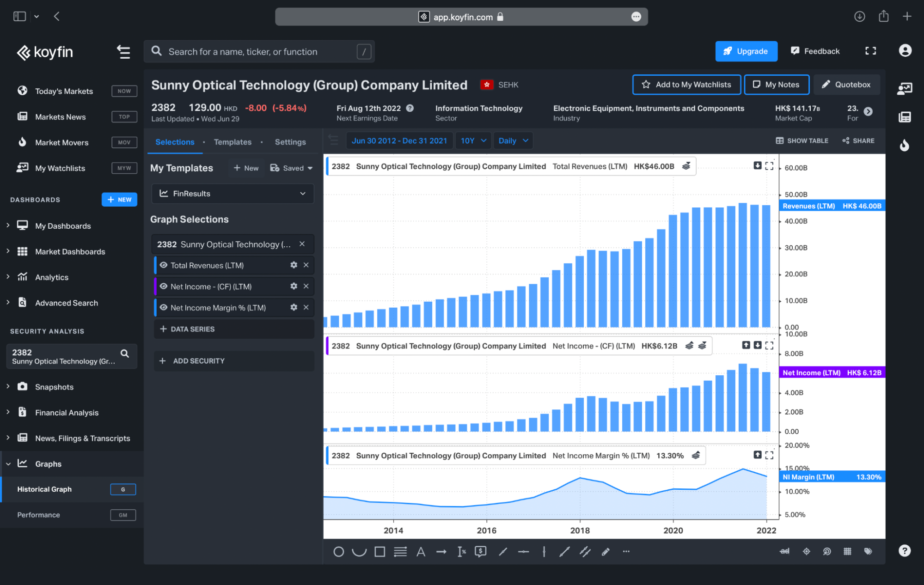This screenshot has width=924, height=585.
Task: Select the Fibonacci lines tool
Action: [400, 552]
